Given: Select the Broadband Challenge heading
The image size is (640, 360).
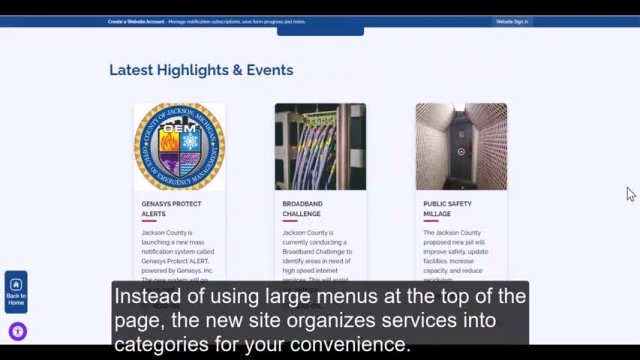Looking at the screenshot, I should pyautogui.click(x=302, y=209).
